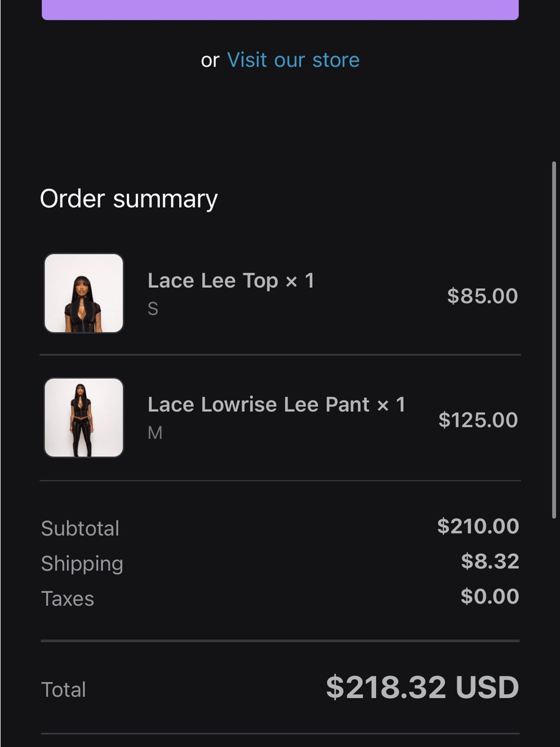Click the $210.00 subtotal amount
The height and width of the screenshot is (747, 560).
(478, 526)
